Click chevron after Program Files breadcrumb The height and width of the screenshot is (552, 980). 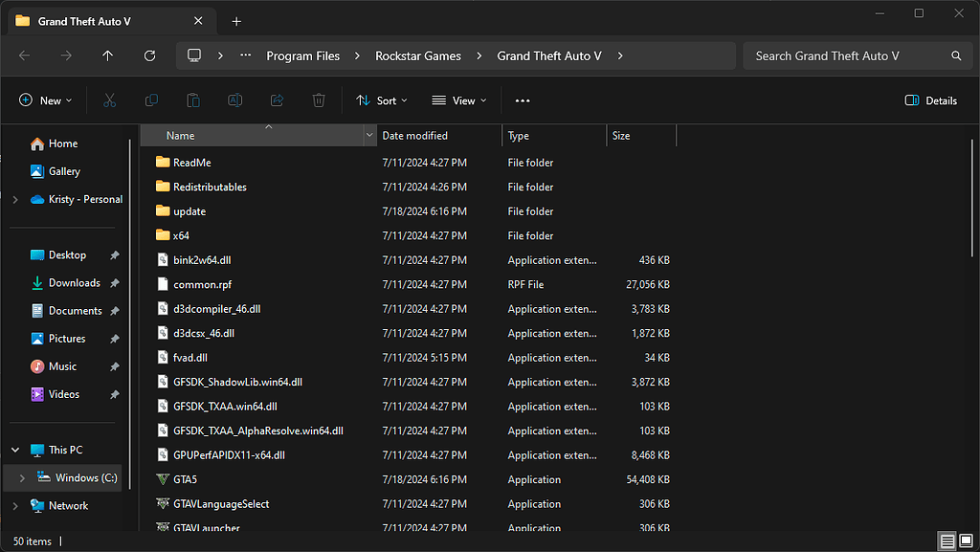[x=357, y=55]
